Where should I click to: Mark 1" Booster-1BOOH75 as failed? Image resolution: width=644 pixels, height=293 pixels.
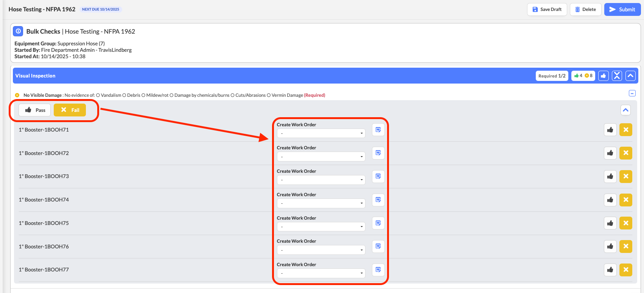625,223
